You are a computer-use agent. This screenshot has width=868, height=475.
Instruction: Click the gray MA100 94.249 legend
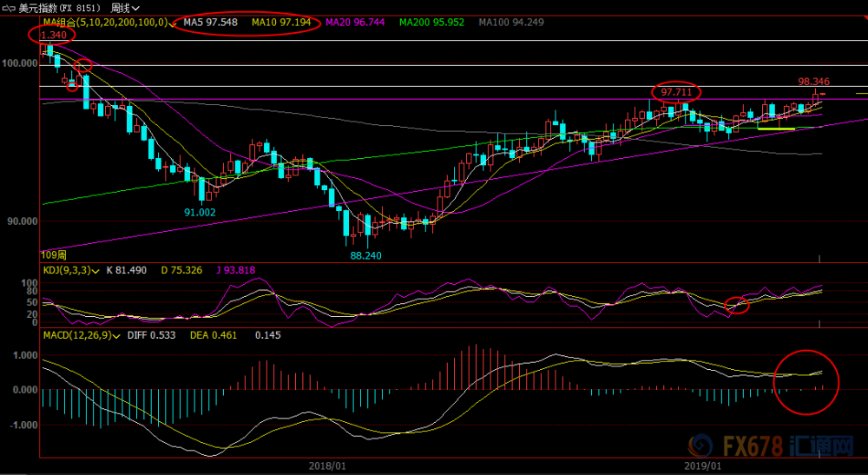511,23
